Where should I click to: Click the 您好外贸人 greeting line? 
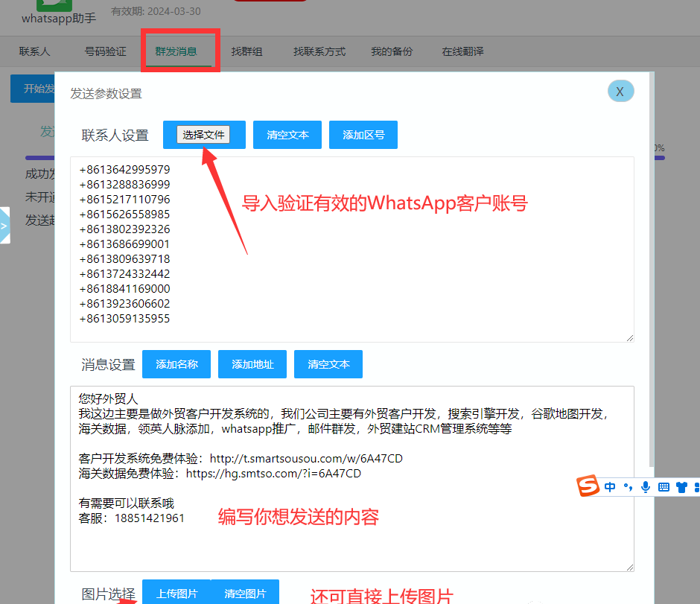tap(109, 398)
